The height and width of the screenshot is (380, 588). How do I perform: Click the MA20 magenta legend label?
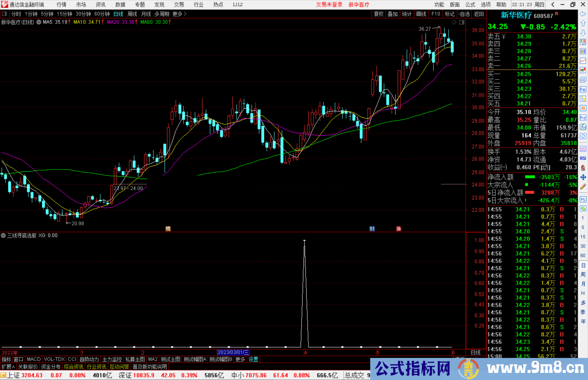[121, 22]
